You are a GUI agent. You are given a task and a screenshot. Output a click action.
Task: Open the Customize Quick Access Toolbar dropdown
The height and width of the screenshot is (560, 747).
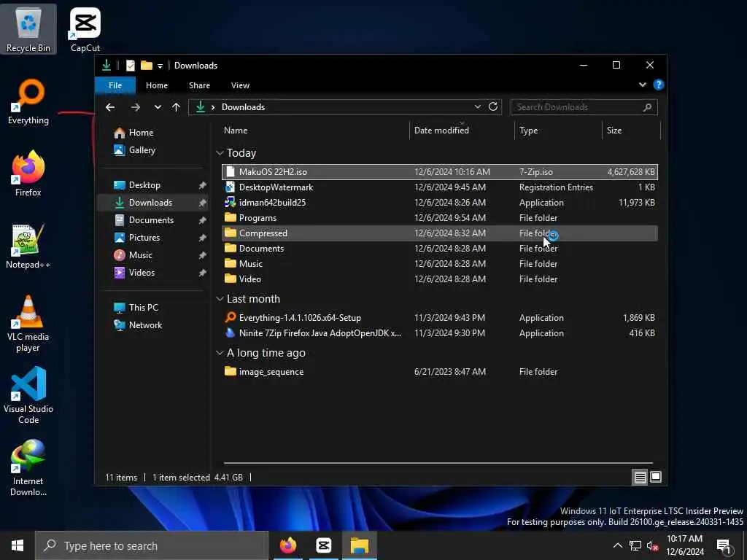pyautogui.click(x=160, y=66)
